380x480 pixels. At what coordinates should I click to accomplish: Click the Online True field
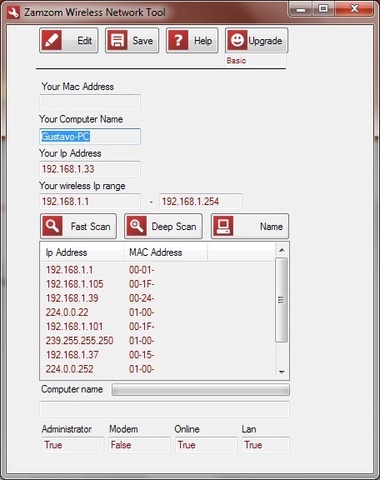[x=206, y=445]
